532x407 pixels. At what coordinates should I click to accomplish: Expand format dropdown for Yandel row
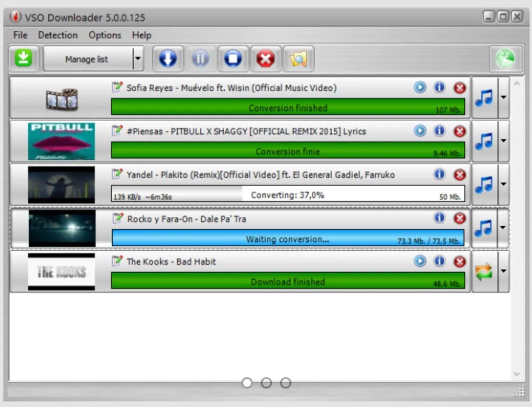(x=503, y=184)
